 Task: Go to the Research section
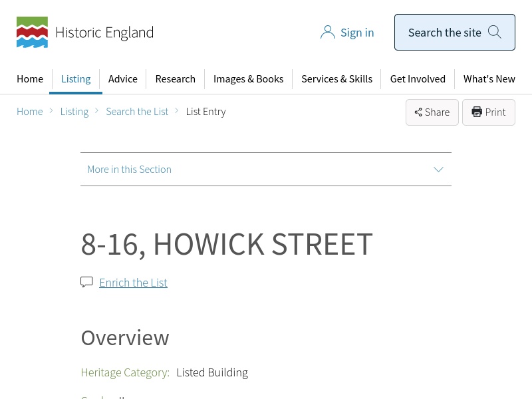tap(175, 78)
